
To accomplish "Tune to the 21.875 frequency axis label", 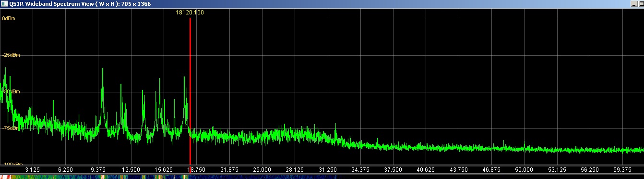I will coord(229,170).
